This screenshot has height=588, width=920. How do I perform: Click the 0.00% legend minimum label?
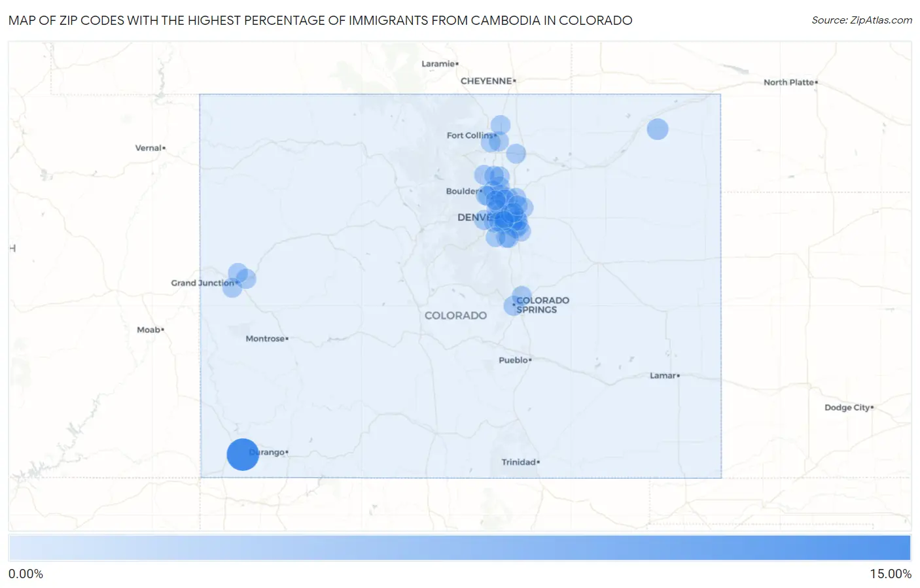pyautogui.click(x=26, y=574)
